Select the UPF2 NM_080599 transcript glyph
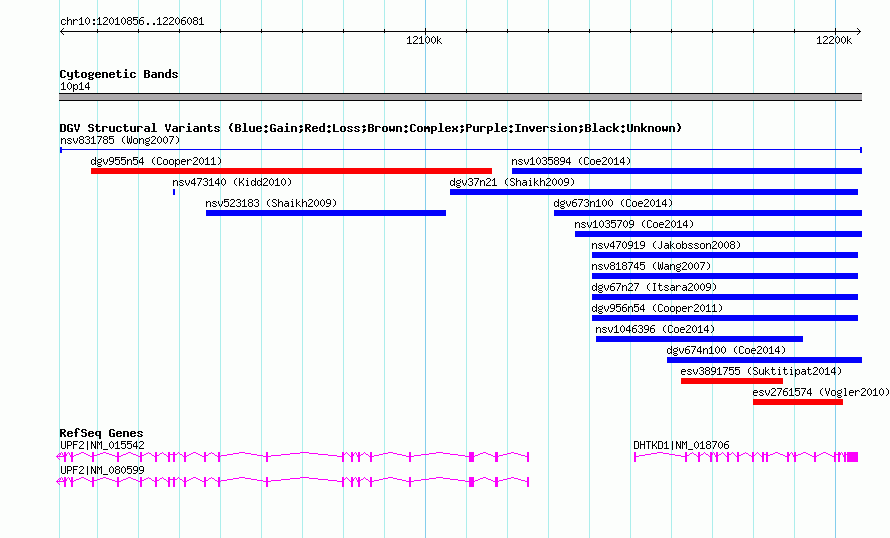The height and width of the screenshot is (538, 890). click(293, 482)
